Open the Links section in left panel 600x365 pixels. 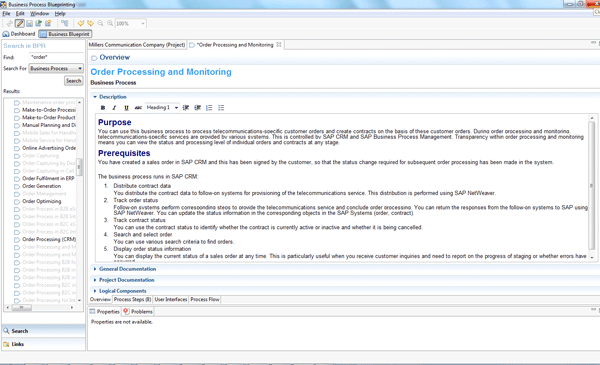pyautogui.click(x=43, y=344)
